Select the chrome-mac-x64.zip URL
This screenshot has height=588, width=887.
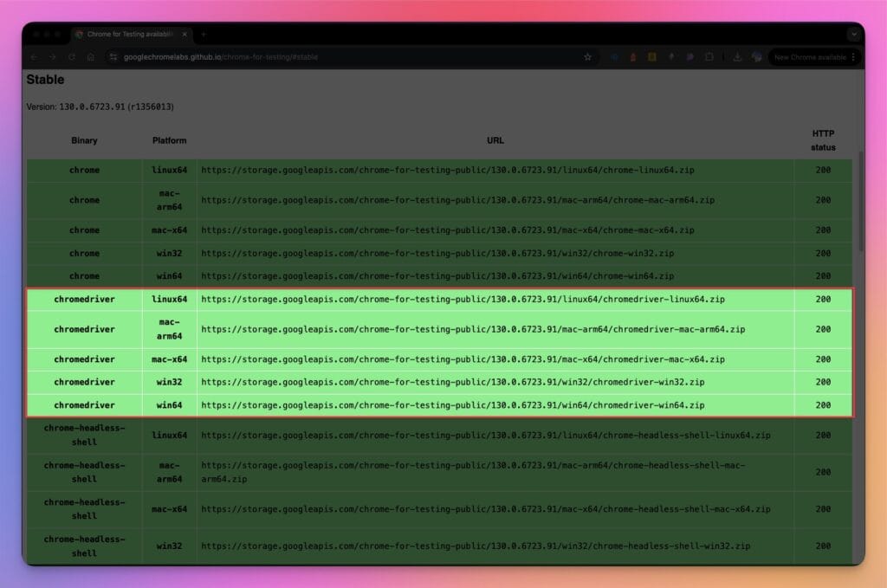448,230
